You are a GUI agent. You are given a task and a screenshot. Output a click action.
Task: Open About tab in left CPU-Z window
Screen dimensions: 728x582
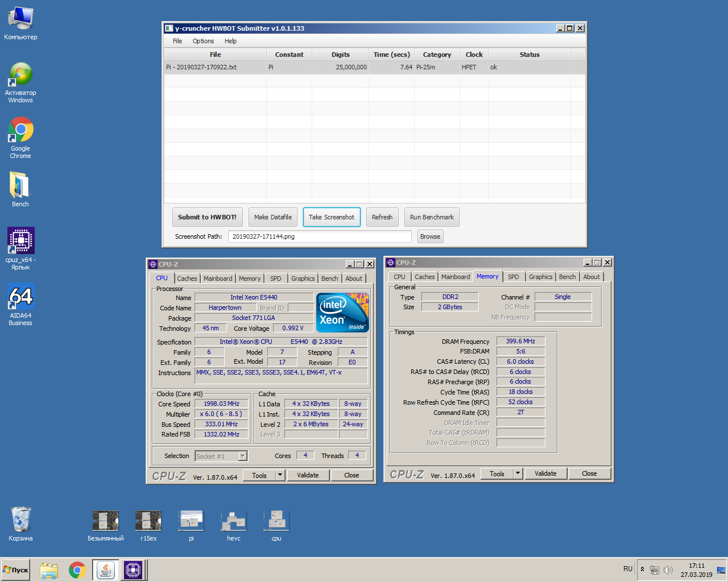(x=354, y=278)
